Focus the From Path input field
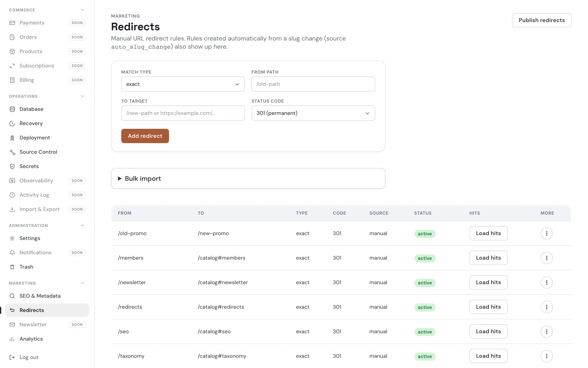This screenshot has width=588, height=368. click(x=313, y=84)
